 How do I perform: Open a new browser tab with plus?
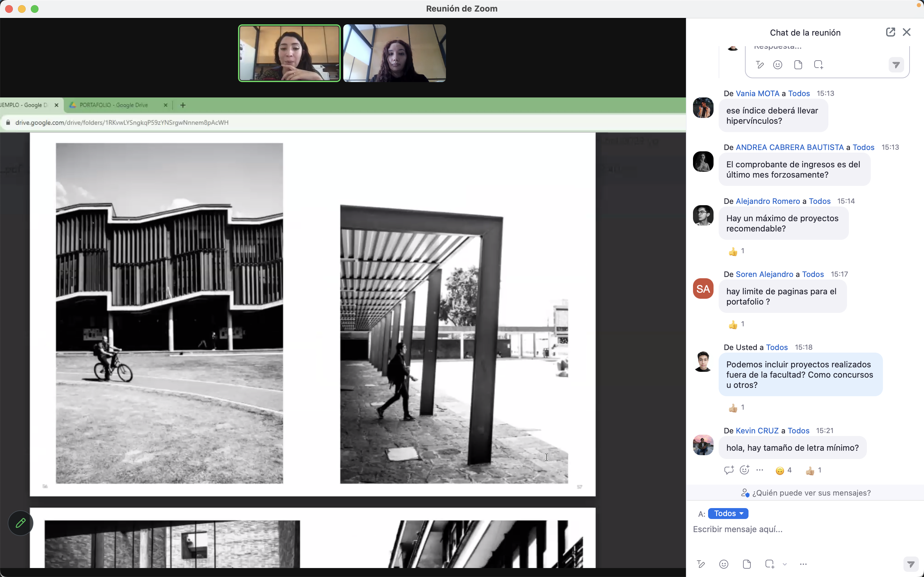pos(183,105)
